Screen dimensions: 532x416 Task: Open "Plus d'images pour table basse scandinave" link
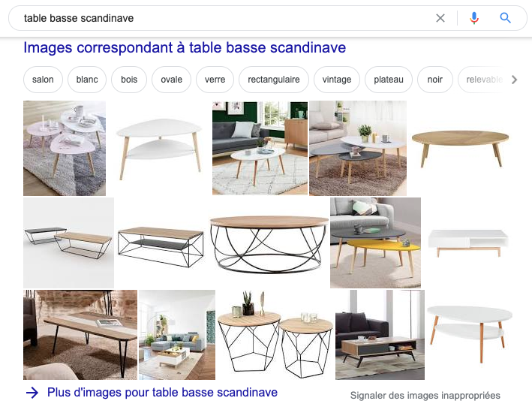click(x=162, y=393)
